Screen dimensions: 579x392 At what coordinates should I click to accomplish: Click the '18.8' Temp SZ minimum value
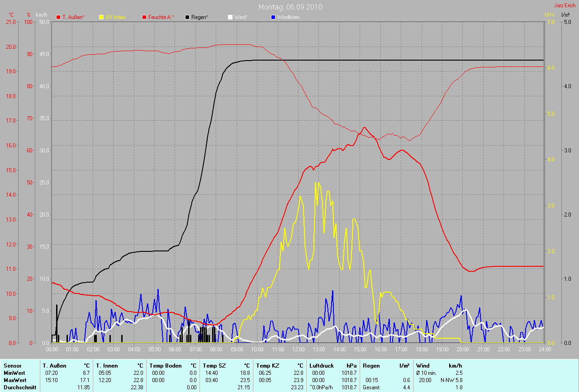pos(245,373)
